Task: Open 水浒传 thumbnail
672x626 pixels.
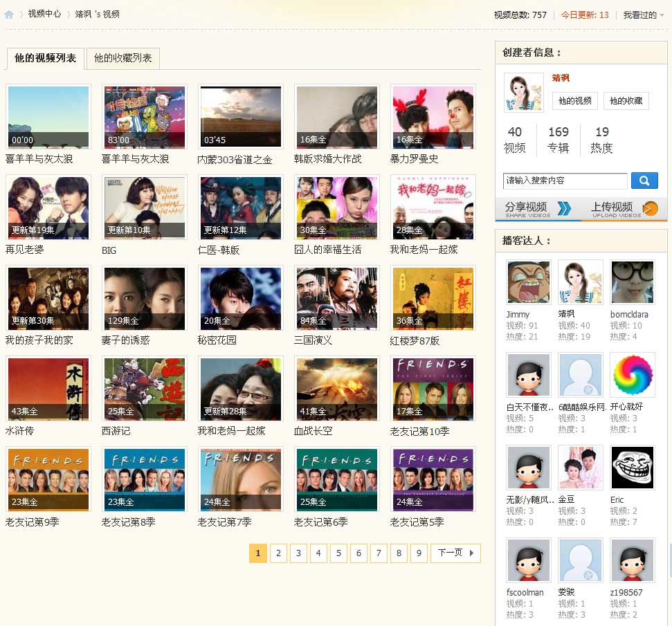Action: point(48,389)
